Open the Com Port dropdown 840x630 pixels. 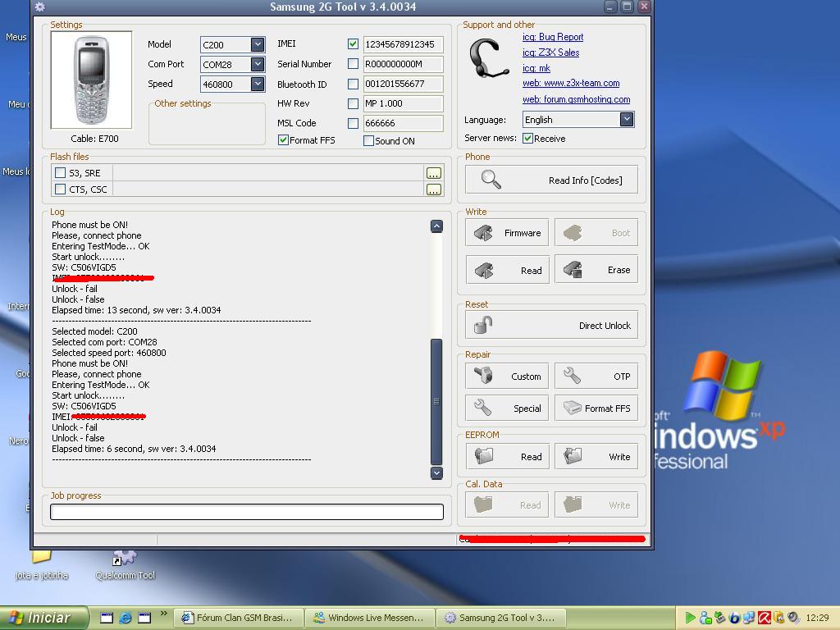pos(258,64)
